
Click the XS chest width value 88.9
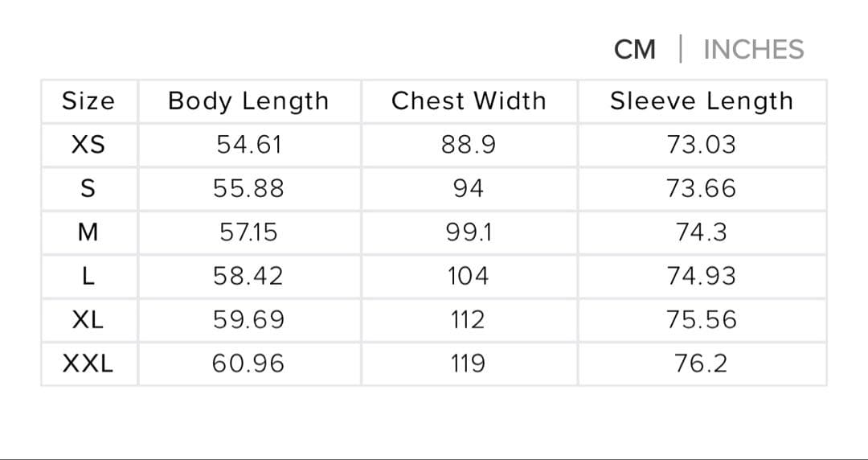point(469,146)
